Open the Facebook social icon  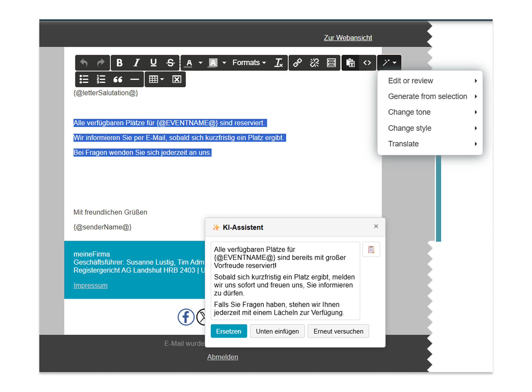(x=186, y=317)
